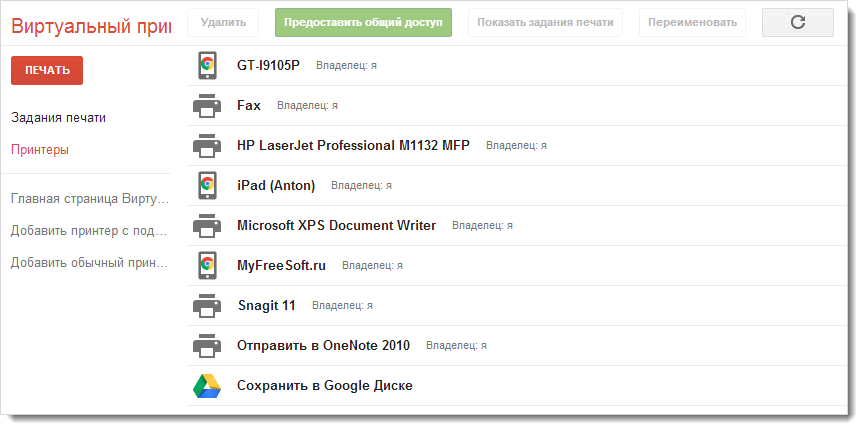
Task: Click the Удалить button
Action: point(223,23)
